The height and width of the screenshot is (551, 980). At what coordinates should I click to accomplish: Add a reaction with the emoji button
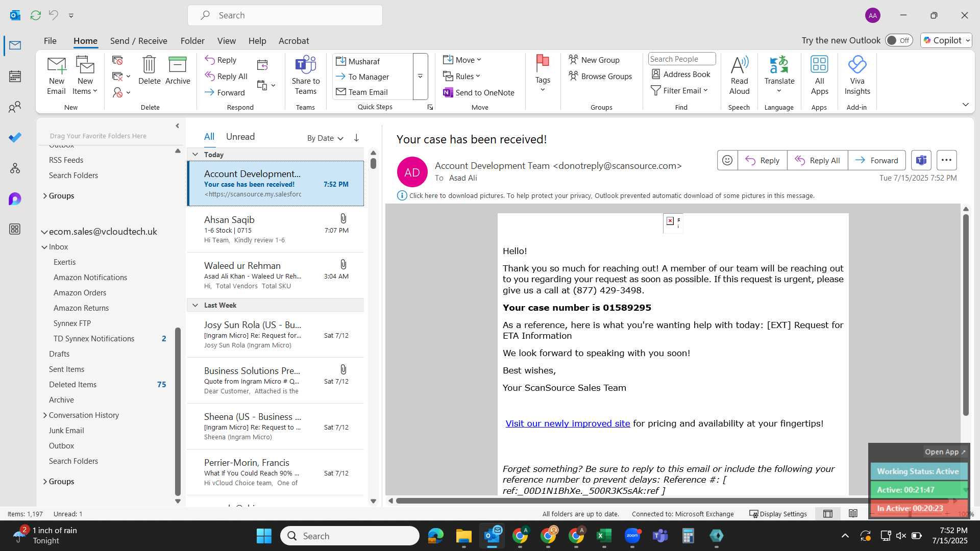727,160
